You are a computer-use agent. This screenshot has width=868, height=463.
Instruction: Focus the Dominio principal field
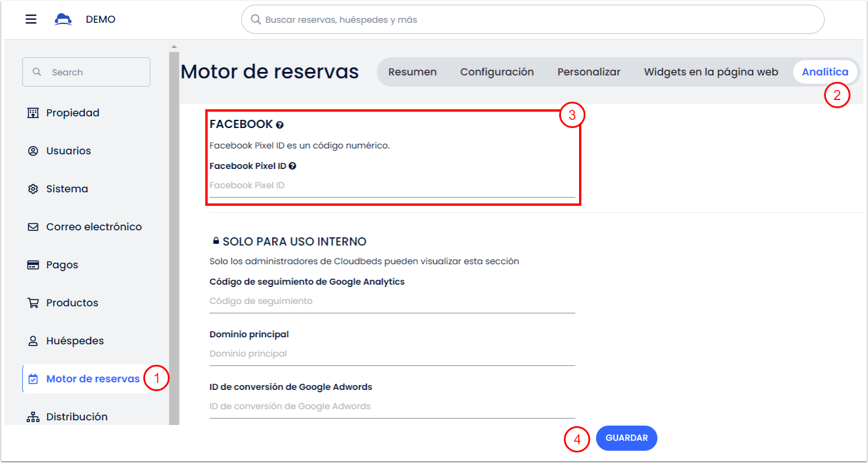[392, 354]
